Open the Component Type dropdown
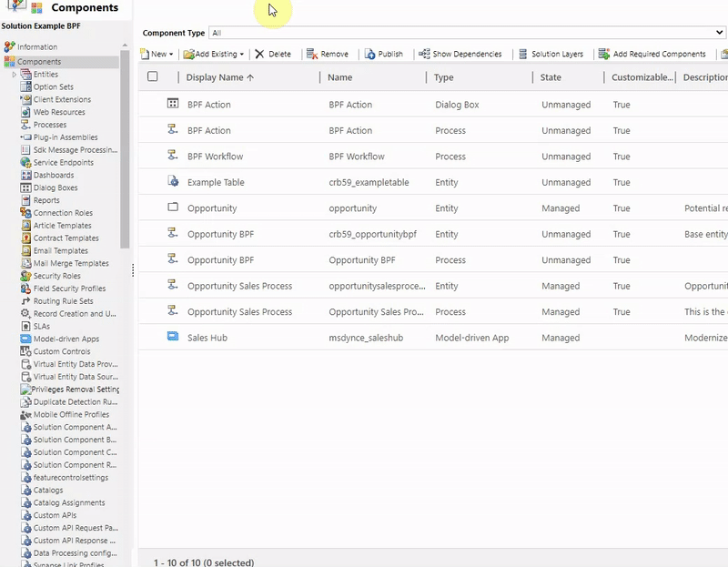The image size is (728, 567). point(467,33)
